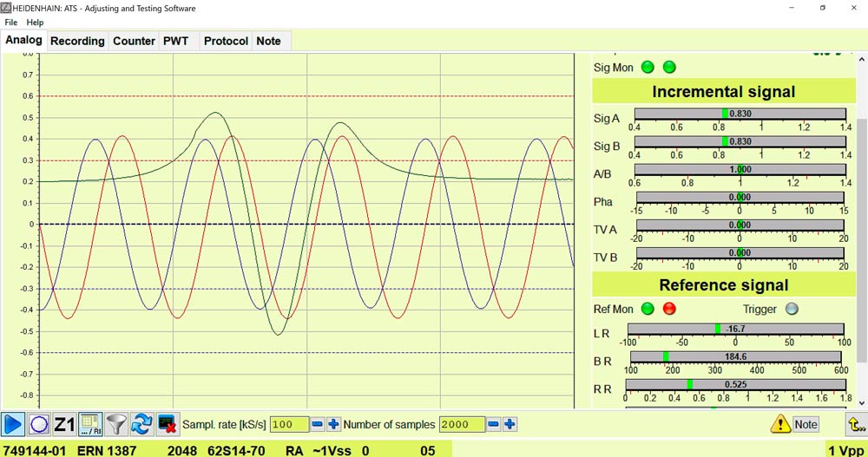This screenshot has height=457, width=868.
Task: Switch to the Recording tab
Action: [77, 41]
